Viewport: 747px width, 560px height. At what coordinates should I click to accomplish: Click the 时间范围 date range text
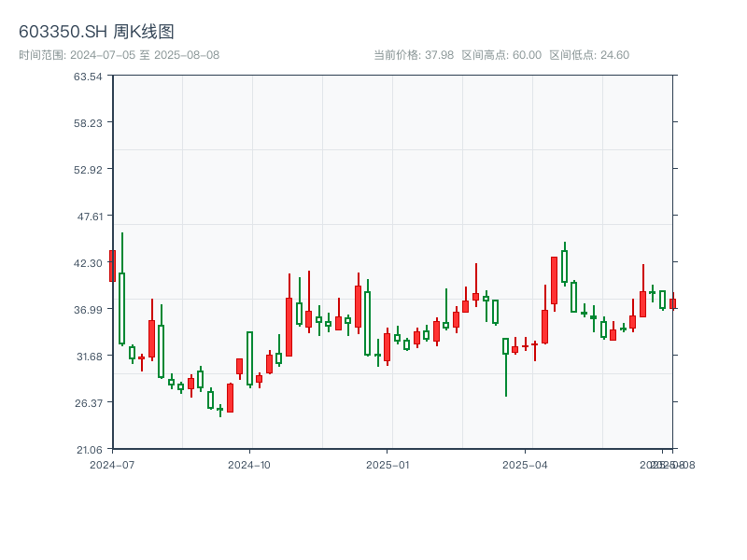[119, 55]
